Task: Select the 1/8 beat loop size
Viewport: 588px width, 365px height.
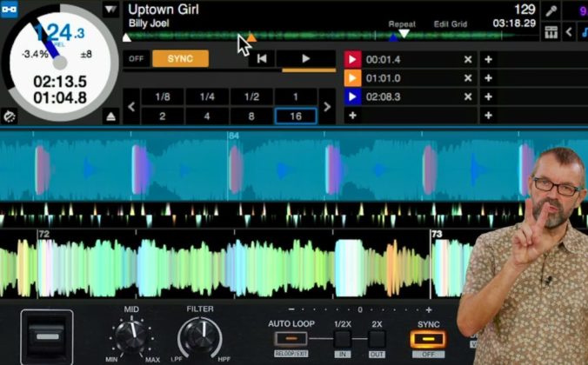Action: 163,97
